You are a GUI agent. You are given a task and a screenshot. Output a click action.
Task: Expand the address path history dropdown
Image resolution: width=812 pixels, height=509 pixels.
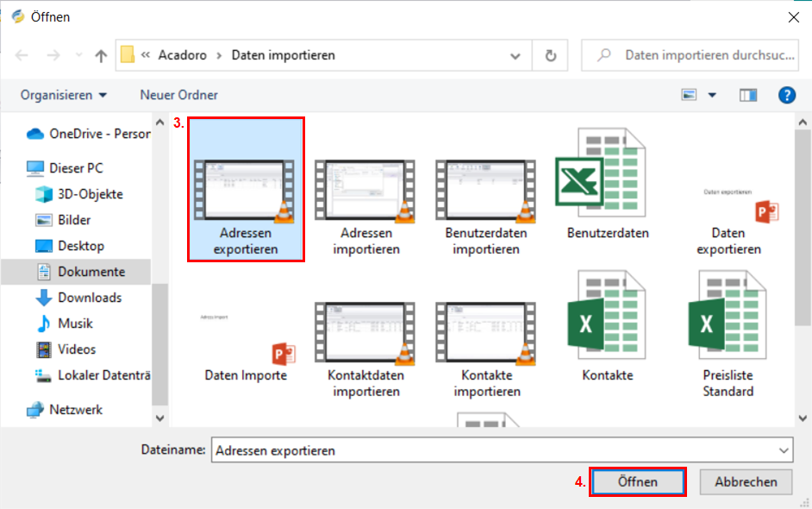[x=515, y=55]
